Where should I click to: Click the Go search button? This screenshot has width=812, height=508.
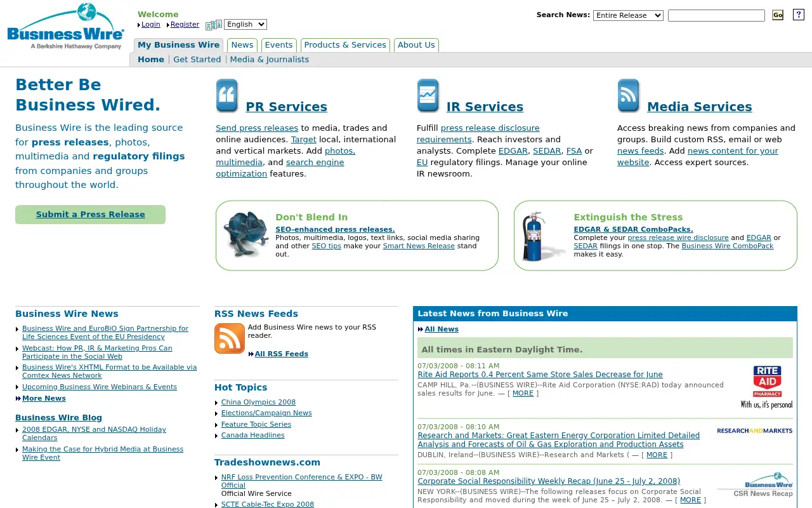[778, 15]
